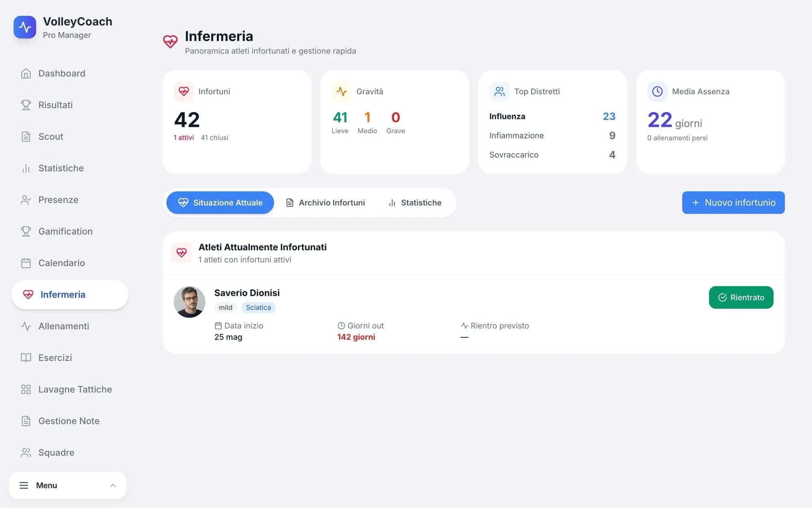The height and width of the screenshot is (508, 812).
Task: Click the Presenze person icon
Action: coord(26,200)
